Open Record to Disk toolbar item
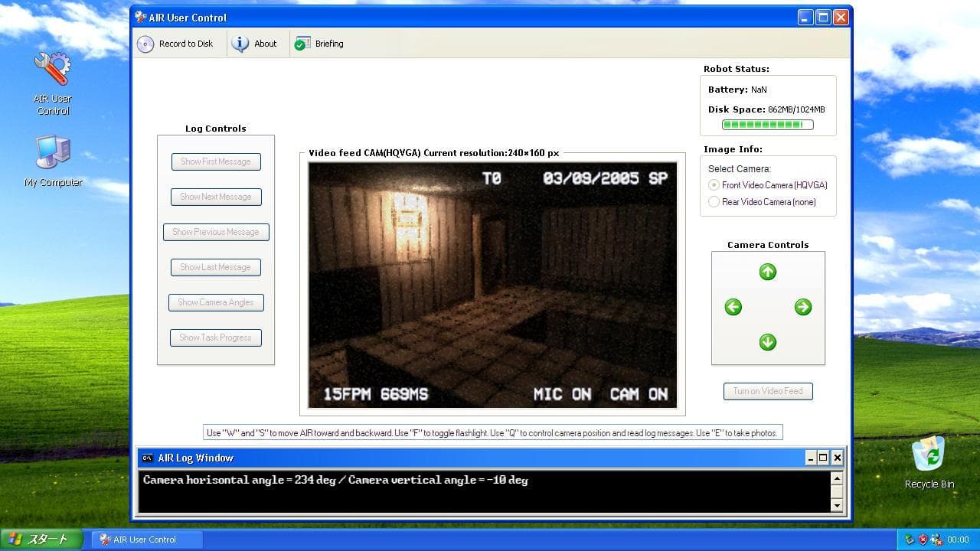The height and width of the screenshot is (551, 980). (x=175, y=44)
